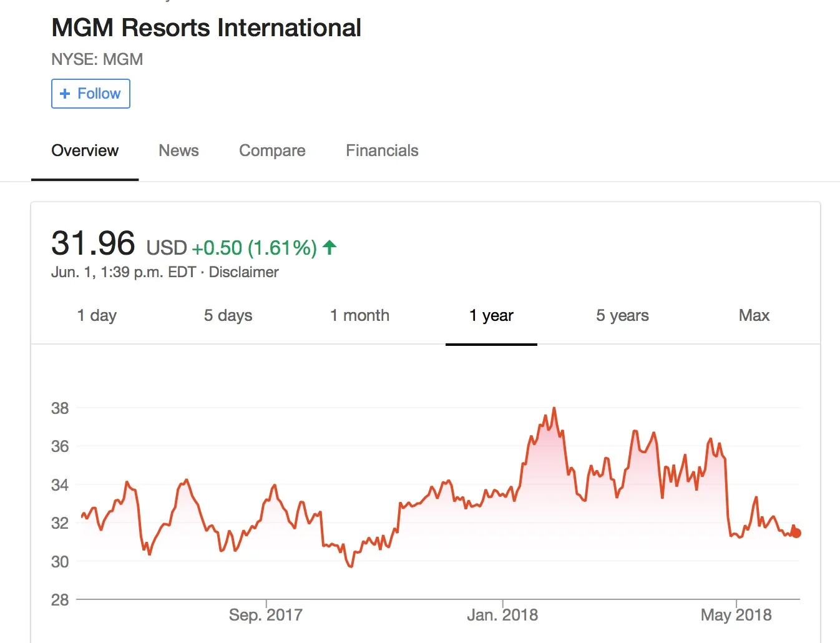Screen dimensions: 840x643
Task: Click the 34 y-axis label
Action: pos(60,485)
